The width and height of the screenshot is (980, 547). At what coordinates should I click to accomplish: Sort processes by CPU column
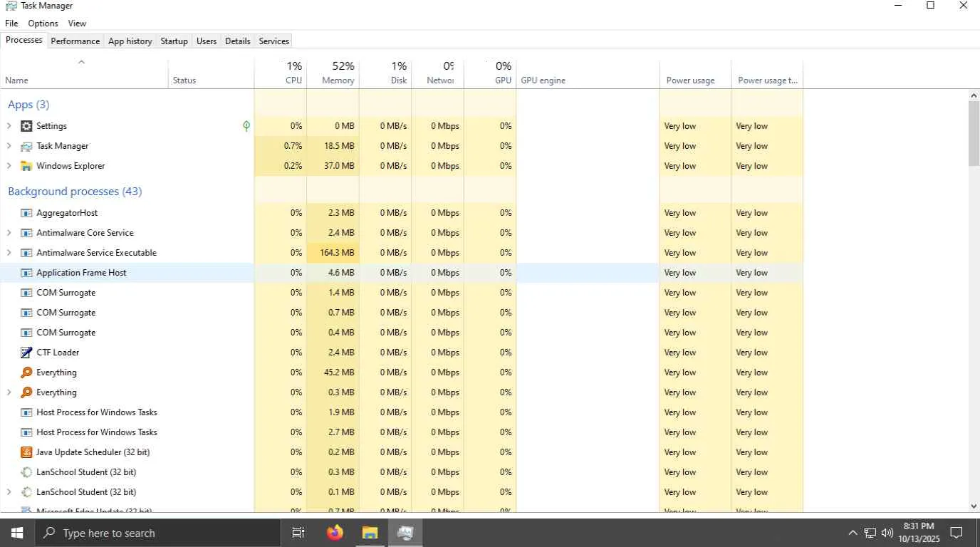tap(280, 73)
